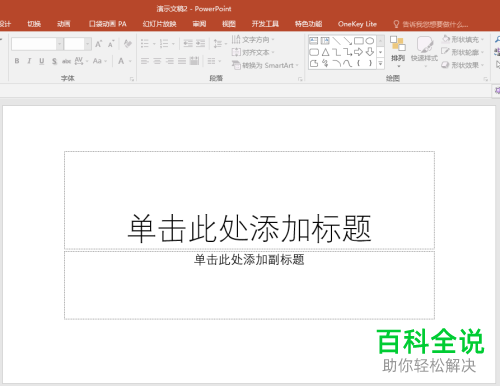This screenshot has width=500, height=386.
Task: Select the right brace shape
Action: point(370,63)
